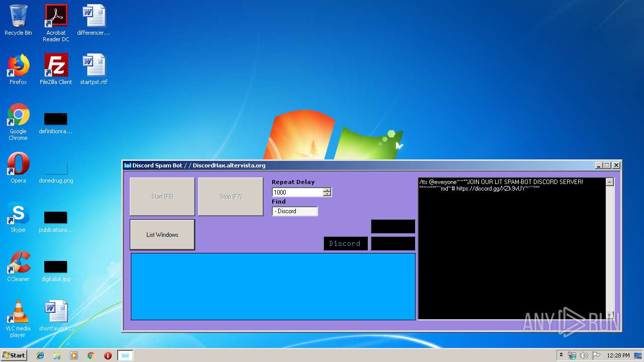Open the taskbar clock showing 12:28 PM
This screenshot has width=644, height=362.
[618, 355]
